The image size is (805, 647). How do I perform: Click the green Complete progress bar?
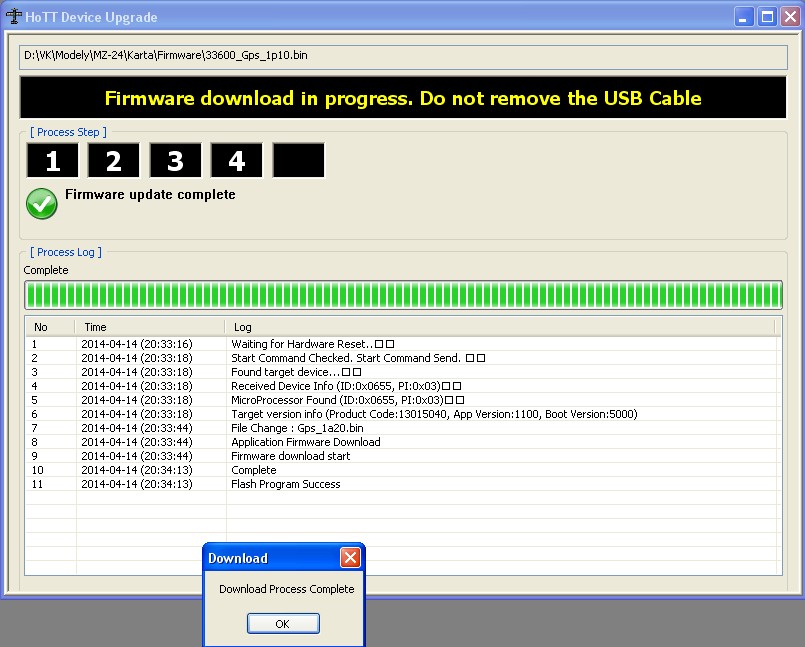pyautogui.click(x=402, y=295)
